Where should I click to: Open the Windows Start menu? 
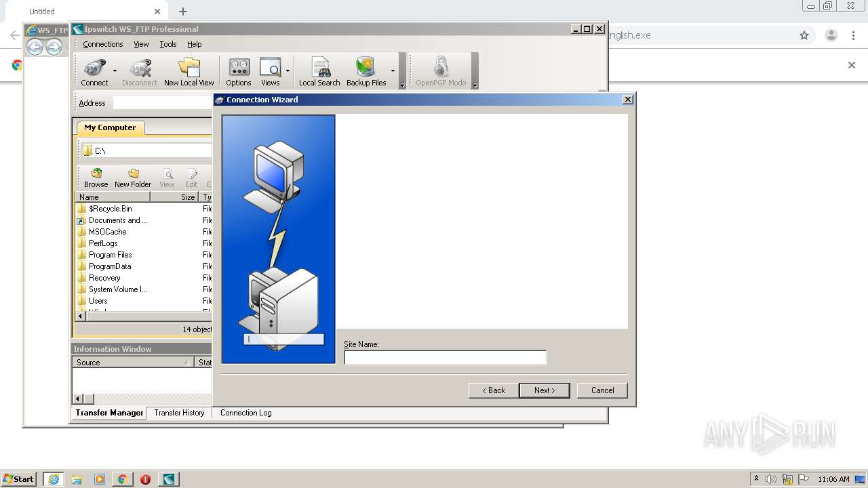pos(18,479)
